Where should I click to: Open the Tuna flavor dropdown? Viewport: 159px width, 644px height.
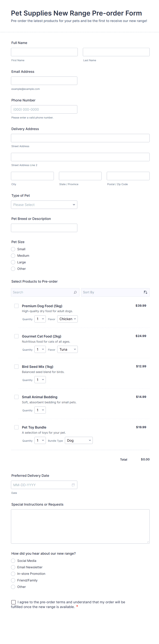point(68,349)
